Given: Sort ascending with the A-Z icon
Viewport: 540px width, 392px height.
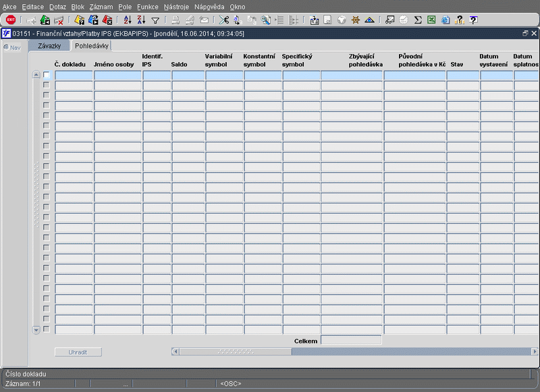Looking at the screenshot, I should point(128,20).
